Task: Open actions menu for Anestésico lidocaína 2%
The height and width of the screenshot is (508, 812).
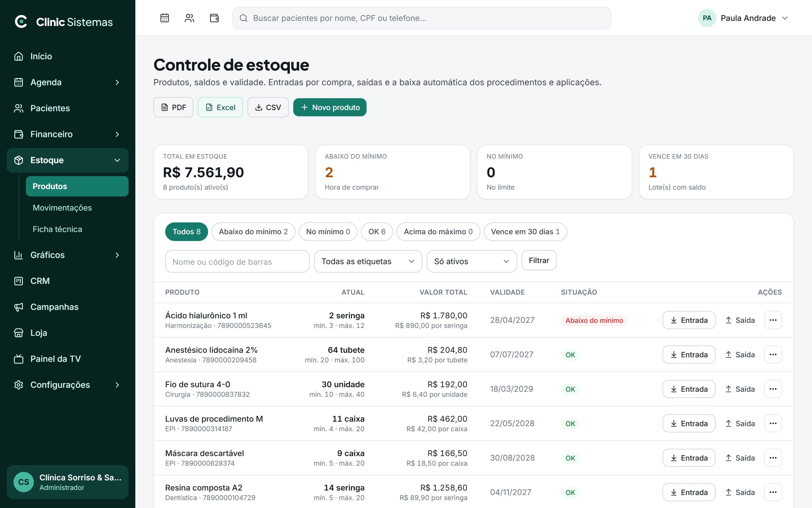Action: click(773, 354)
